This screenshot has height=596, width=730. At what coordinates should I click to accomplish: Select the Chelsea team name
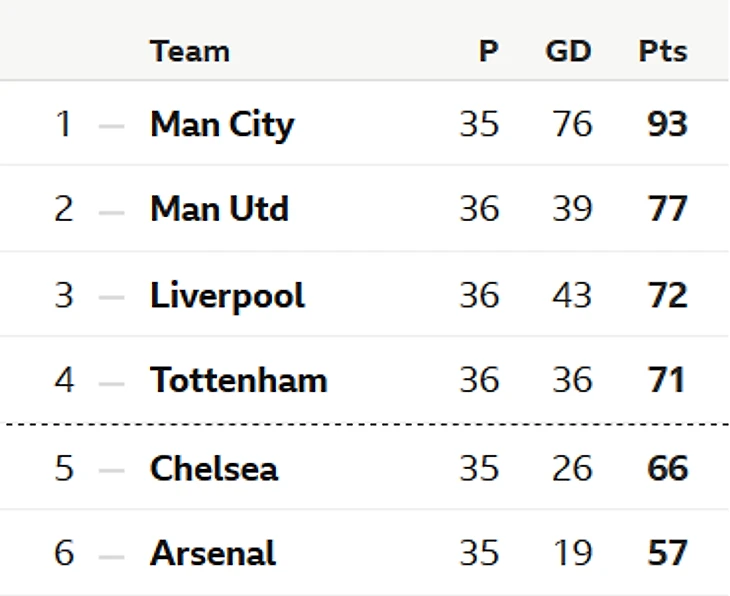pyautogui.click(x=214, y=468)
